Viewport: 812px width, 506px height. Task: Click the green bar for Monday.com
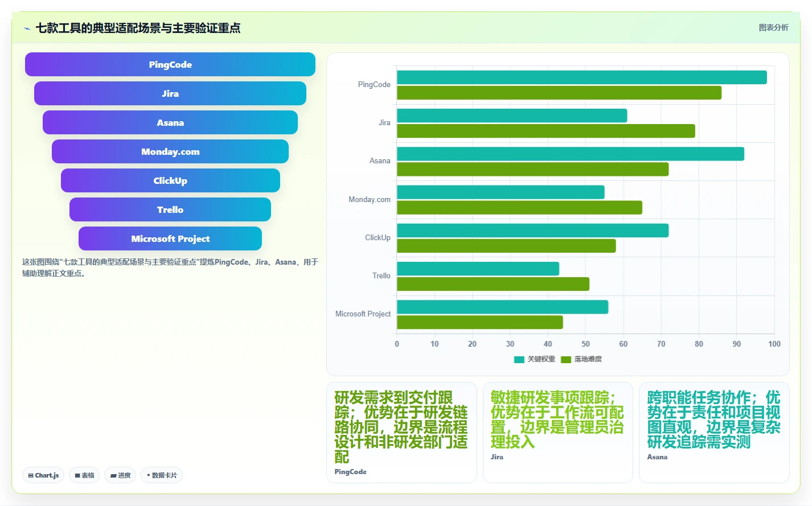click(519, 207)
